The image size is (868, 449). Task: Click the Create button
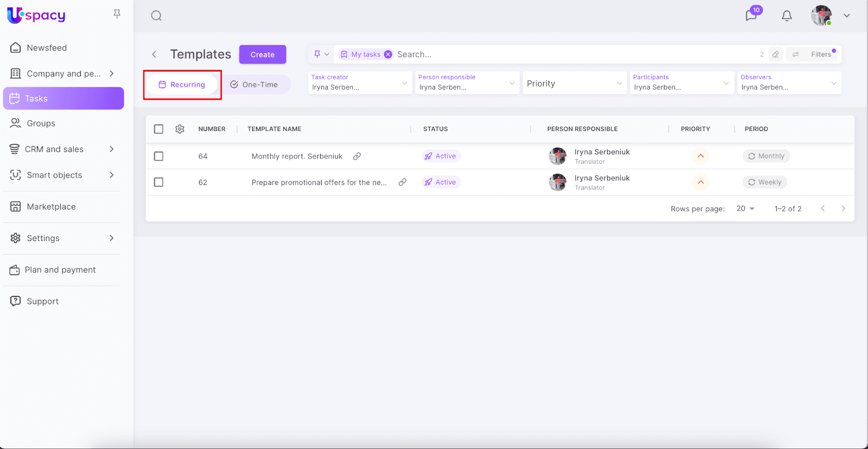[263, 55]
